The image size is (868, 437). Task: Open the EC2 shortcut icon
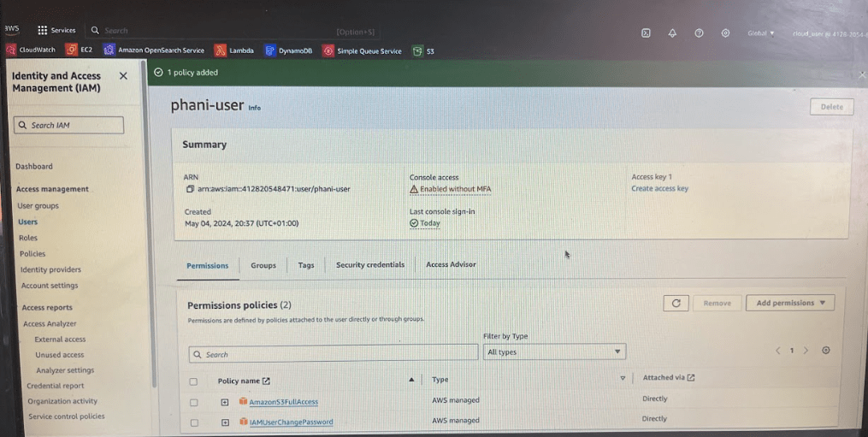[x=72, y=50]
